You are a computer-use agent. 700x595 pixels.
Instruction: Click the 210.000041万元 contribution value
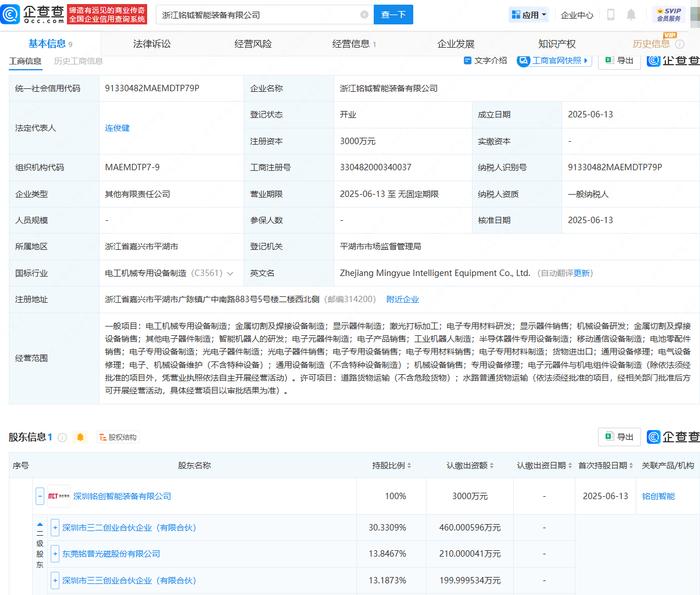pyautogui.click(x=470, y=554)
